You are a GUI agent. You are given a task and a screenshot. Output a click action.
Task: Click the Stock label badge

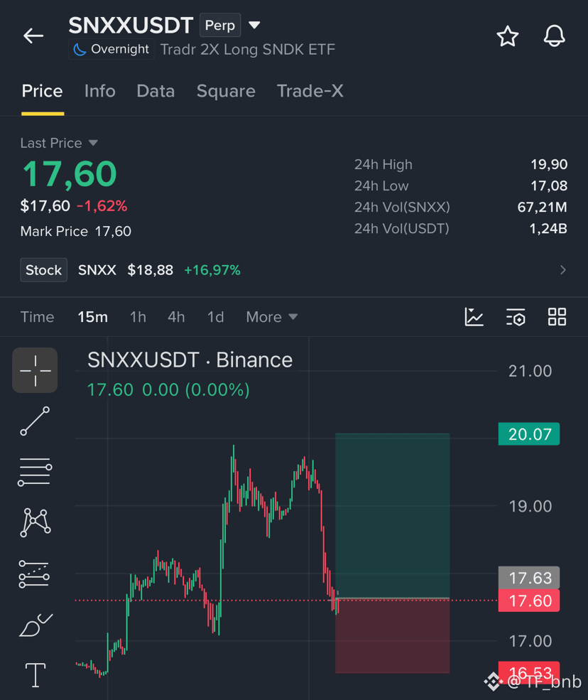click(43, 269)
